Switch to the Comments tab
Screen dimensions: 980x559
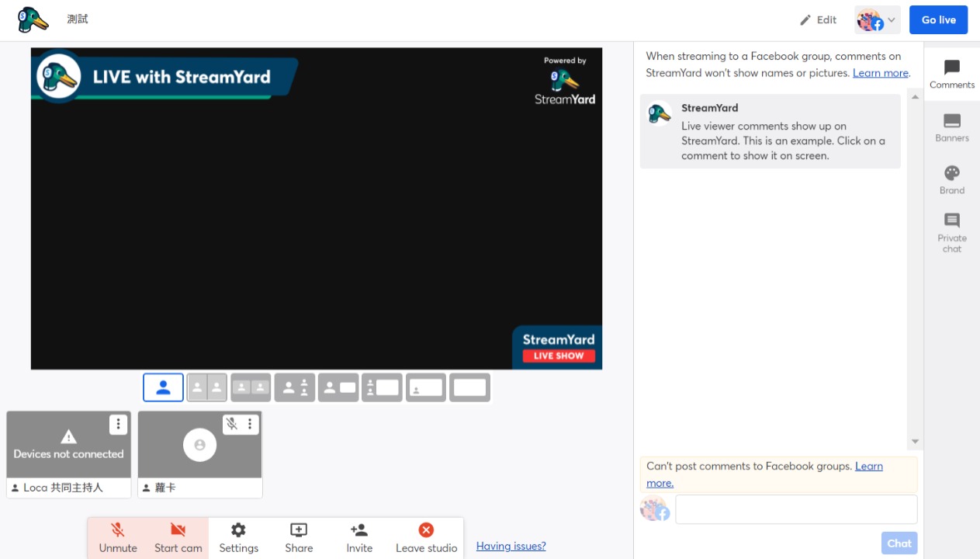(952, 75)
